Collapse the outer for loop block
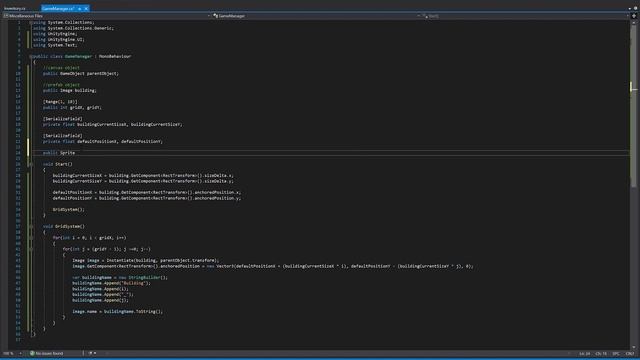The image size is (640, 360). (x=31, y=238)
